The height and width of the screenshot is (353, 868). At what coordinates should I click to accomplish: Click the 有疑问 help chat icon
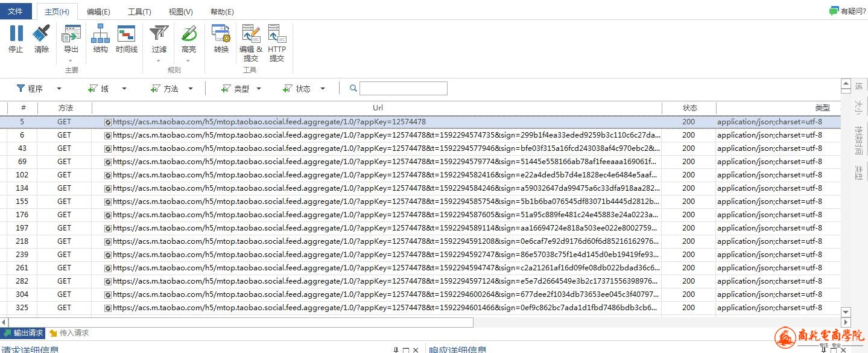834,11
